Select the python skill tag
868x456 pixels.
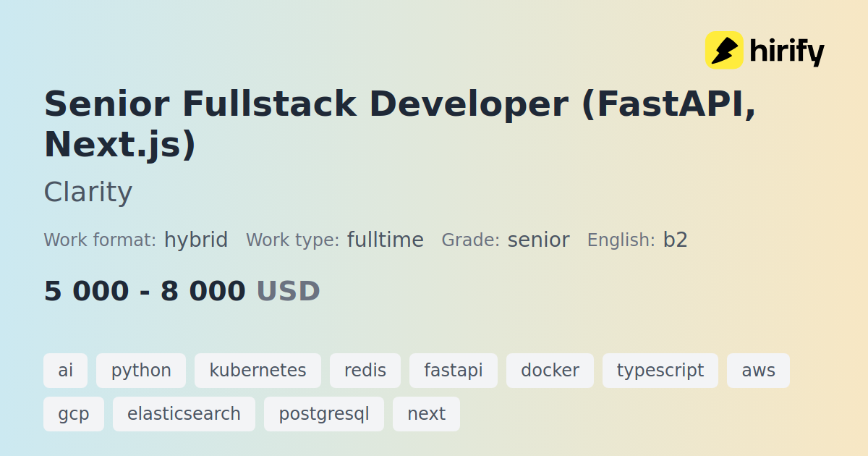pyautogui.click(x=141, y=371)
